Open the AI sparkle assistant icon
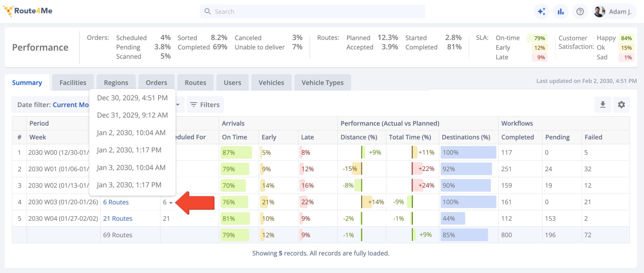The image size is (644, 273). coord(541,12)
